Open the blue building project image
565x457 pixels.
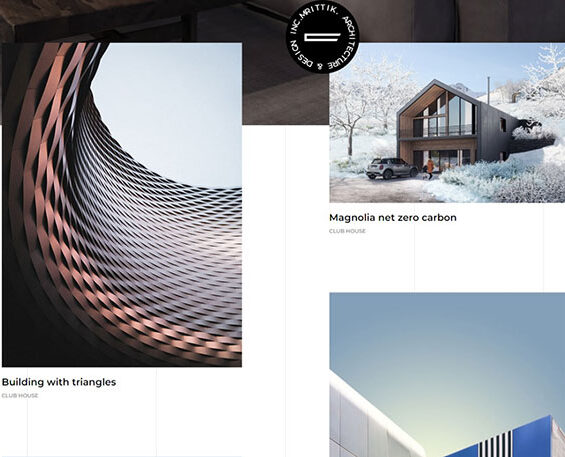coord(447,375)
